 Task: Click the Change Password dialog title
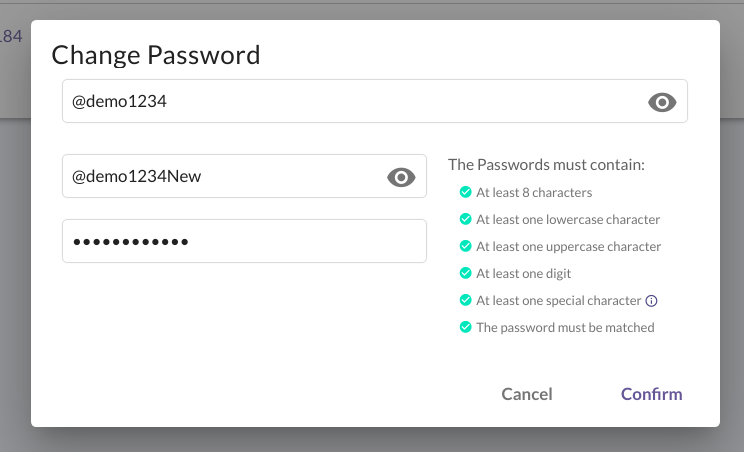pyautogui.click(x=156, y=55)
